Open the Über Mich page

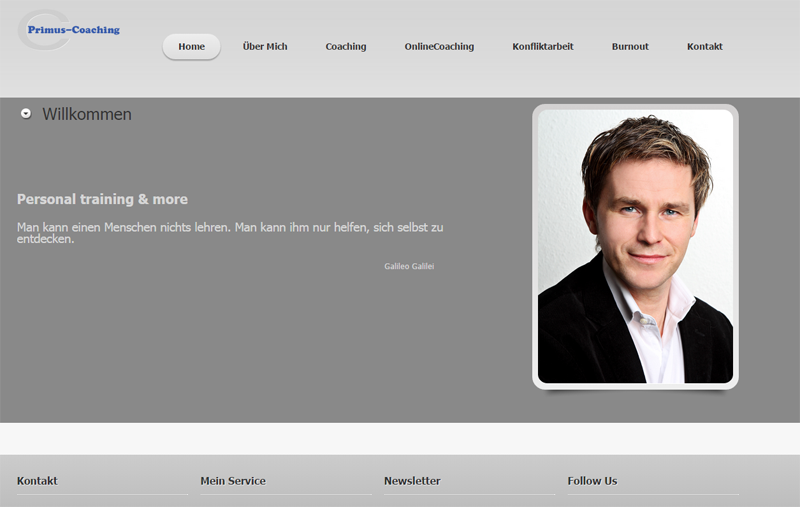click(265, 47)
